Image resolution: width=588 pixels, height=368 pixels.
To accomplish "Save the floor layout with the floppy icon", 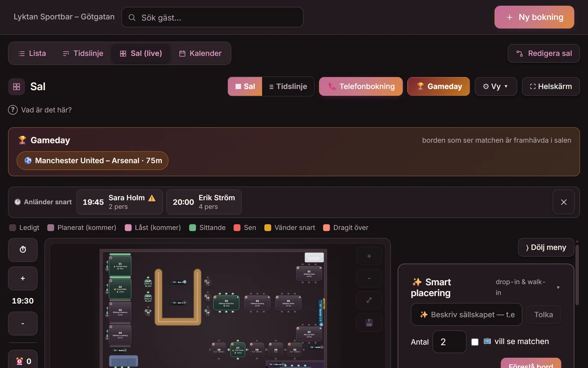I will (x=369, y=323).
